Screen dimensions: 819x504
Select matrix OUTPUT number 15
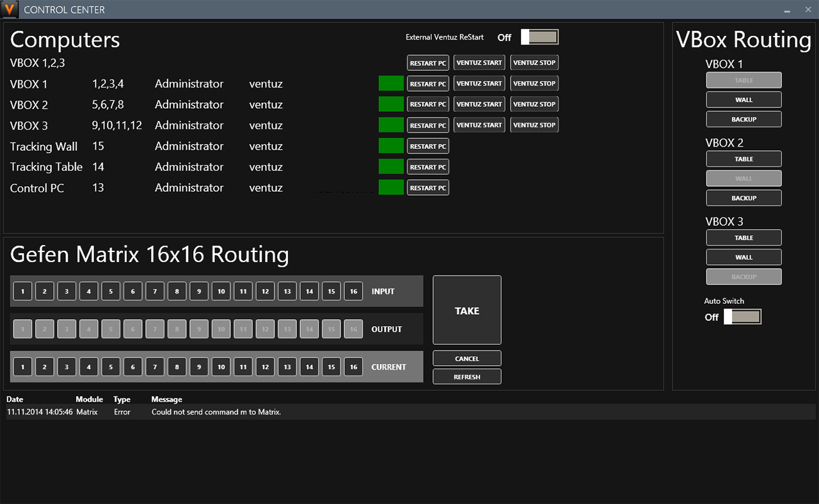[331, 329]
